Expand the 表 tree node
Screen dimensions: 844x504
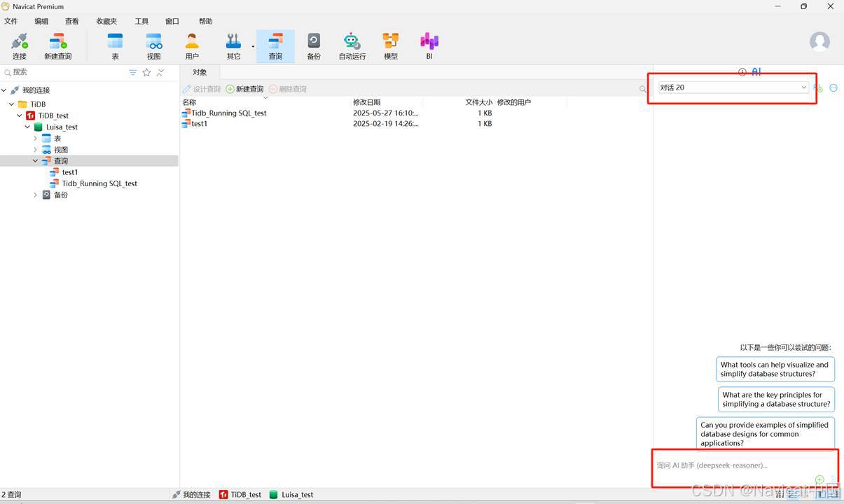[36, 139]
